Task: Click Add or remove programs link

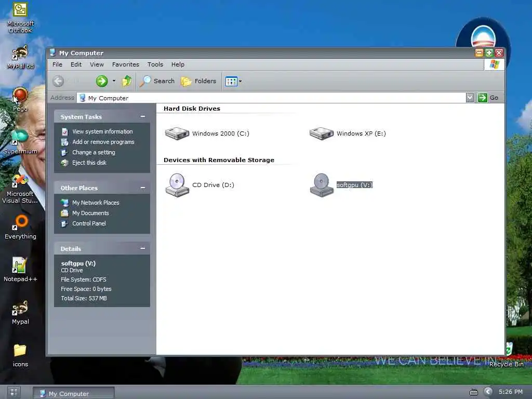Action: click(103, 142)
